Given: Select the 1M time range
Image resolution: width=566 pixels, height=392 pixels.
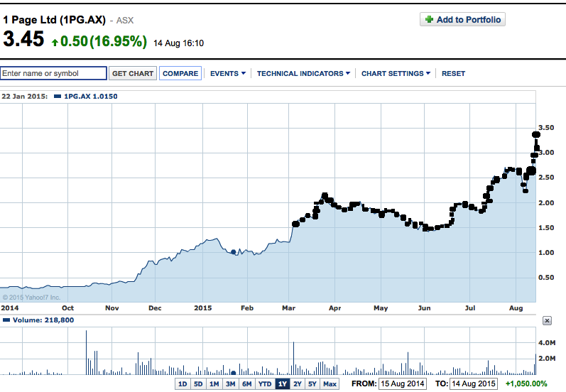Looking at the screenshot, I should 214,383.
